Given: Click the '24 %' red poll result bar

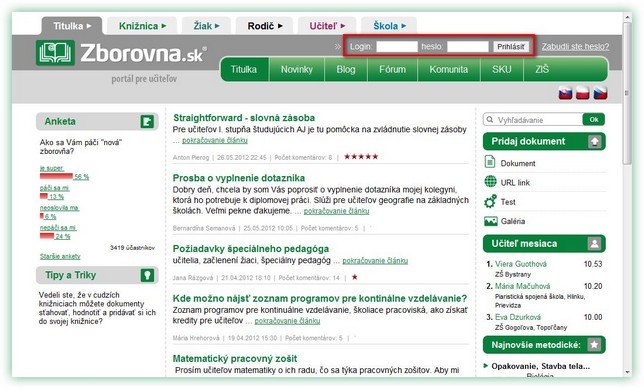Looking at the screenshot, I should (x=47, y=236).
